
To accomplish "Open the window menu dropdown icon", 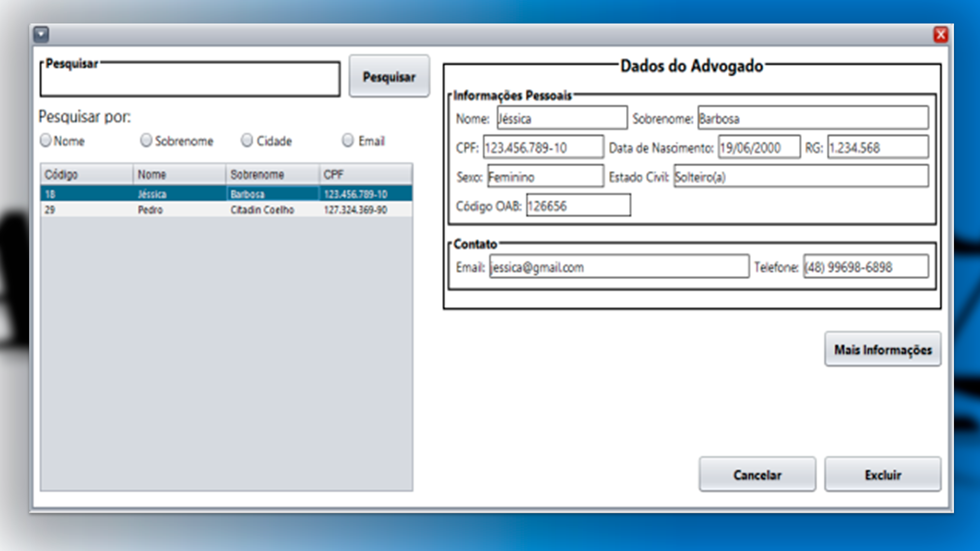I will point(41,35).
